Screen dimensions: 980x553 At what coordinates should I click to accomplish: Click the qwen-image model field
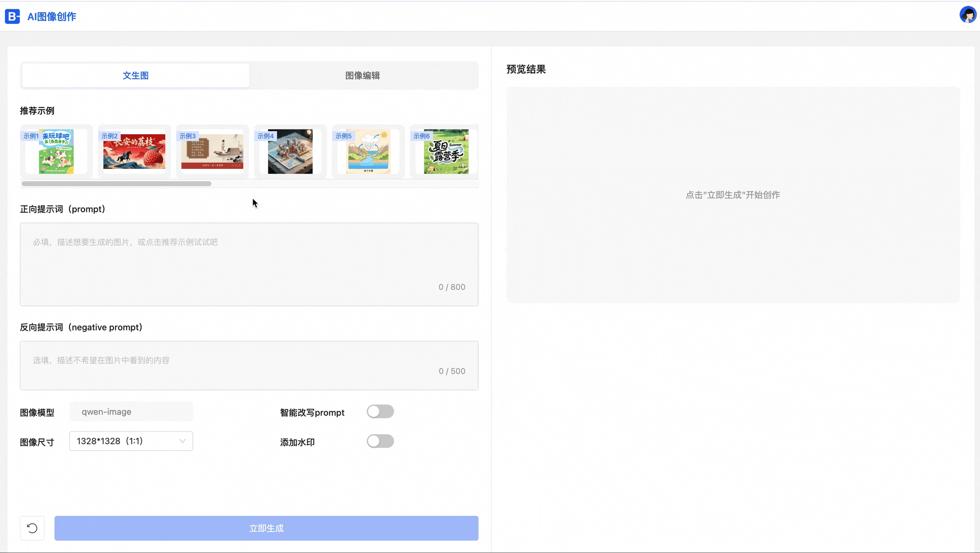click(x=131, y=412)
